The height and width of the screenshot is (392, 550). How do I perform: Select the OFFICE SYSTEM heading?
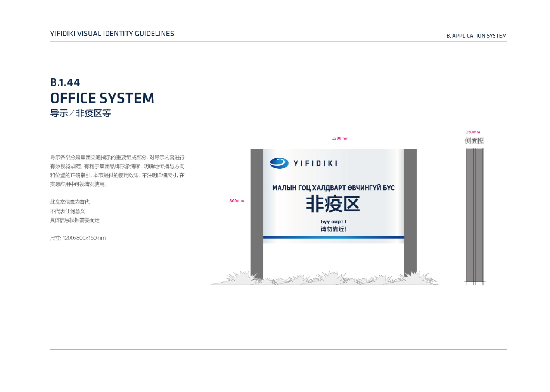(x=102, y=98)
